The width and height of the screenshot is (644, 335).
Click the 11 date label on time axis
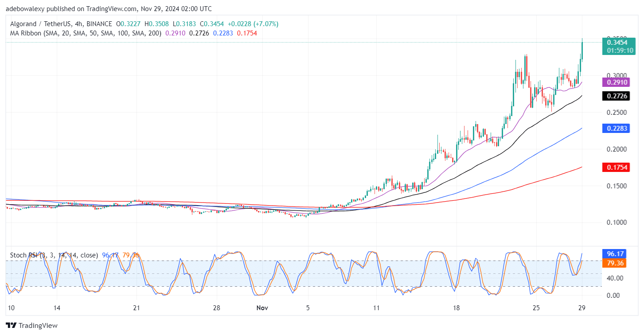pyautogui.click(x=376, y=308)
